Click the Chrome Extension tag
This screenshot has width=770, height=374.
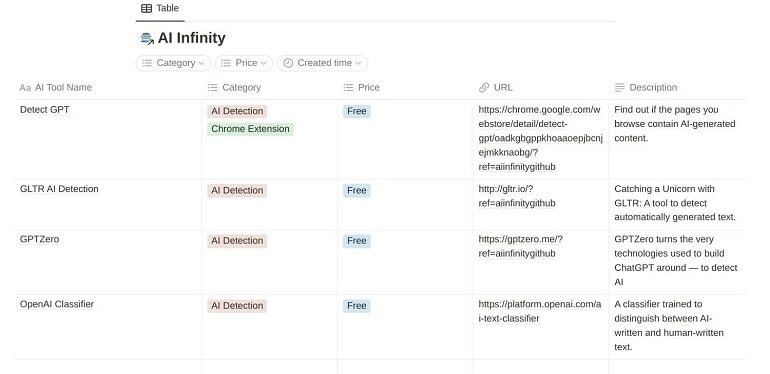pos(250,129)
